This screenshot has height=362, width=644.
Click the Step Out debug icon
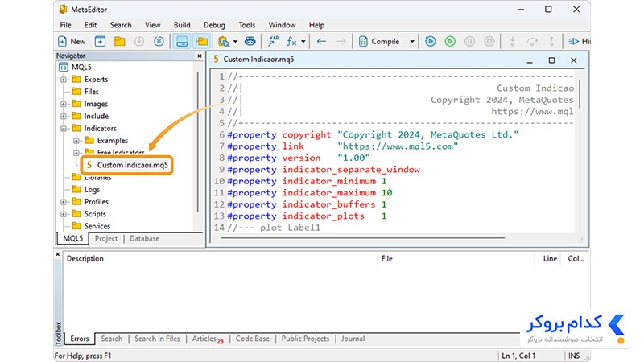[x=551, y=42]
